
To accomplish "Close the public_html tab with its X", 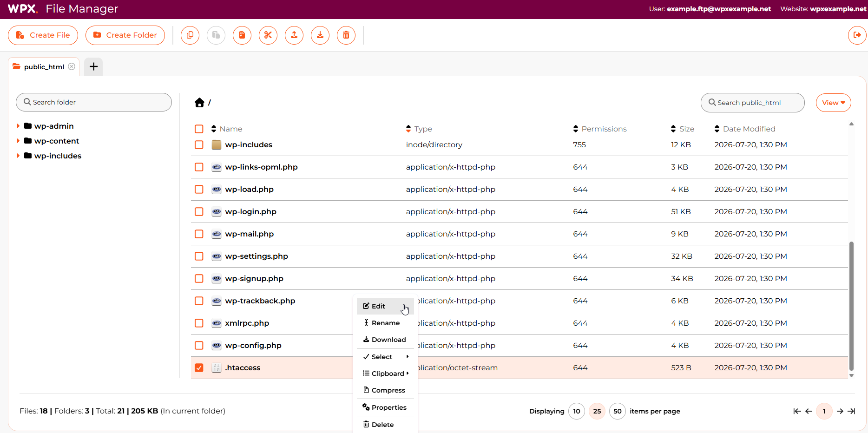I will pyautogui.click(x=72, y=66).
